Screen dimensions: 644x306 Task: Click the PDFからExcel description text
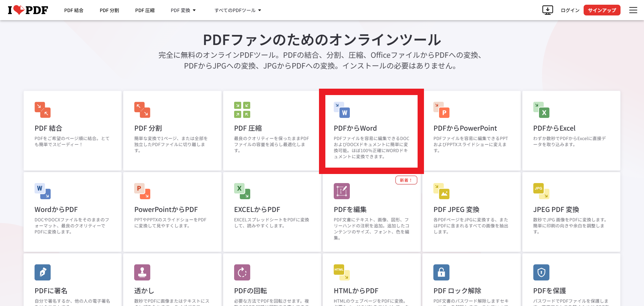pyautogui.click(x=570, y=141)
